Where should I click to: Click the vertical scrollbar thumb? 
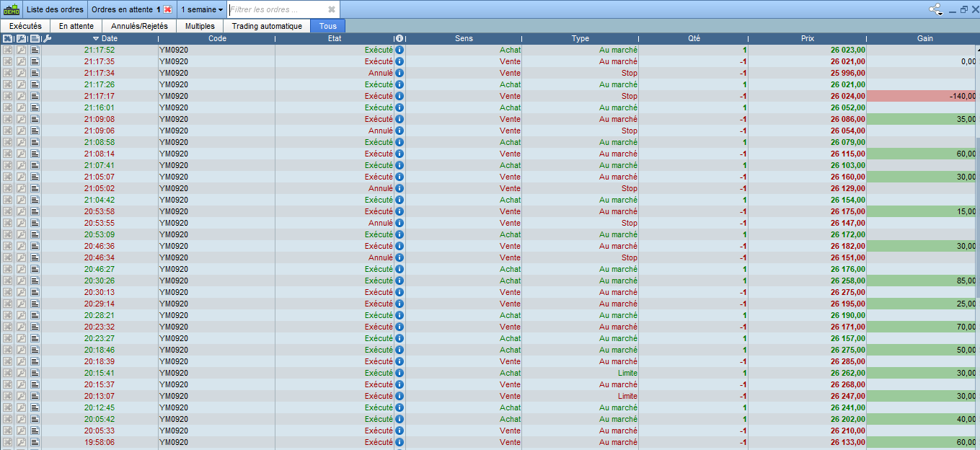977,216
